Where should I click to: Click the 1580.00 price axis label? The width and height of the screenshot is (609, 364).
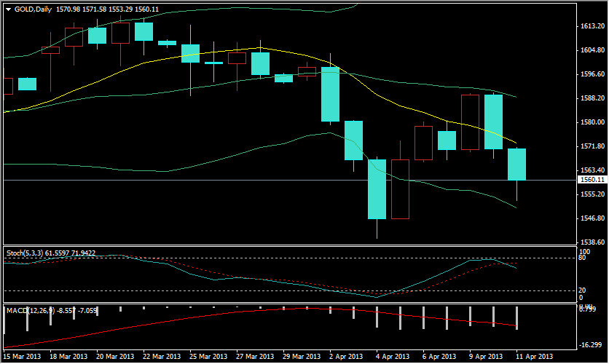(591, 122)
